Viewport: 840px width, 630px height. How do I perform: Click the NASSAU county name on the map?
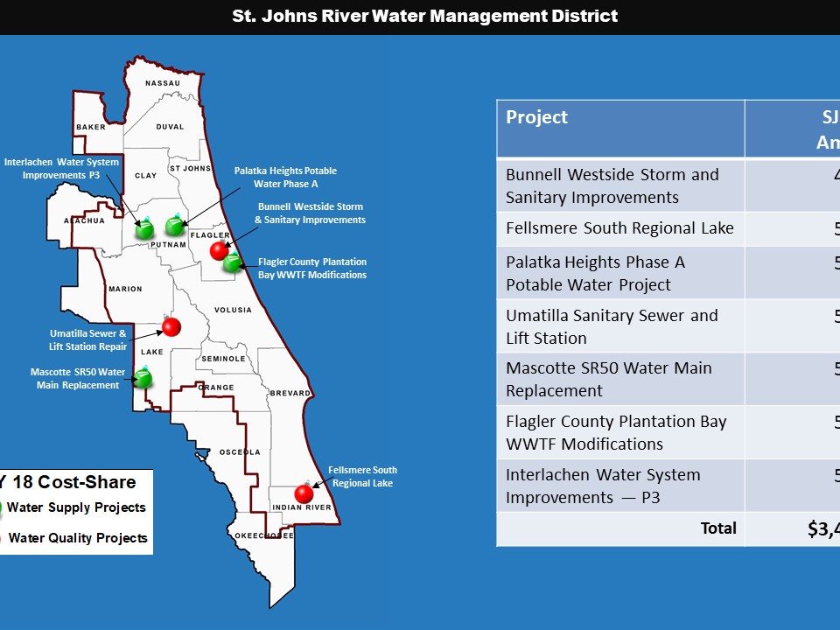coord(163,83)
